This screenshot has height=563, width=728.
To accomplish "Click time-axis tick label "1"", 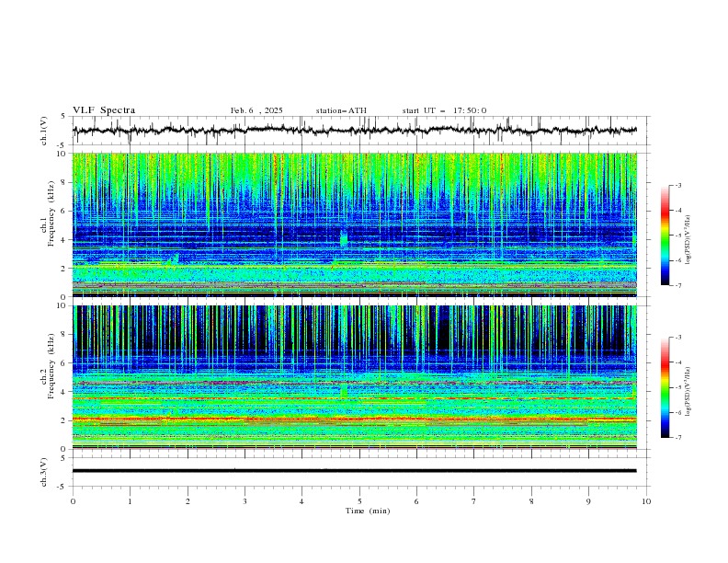I will [x=130, y=501].
